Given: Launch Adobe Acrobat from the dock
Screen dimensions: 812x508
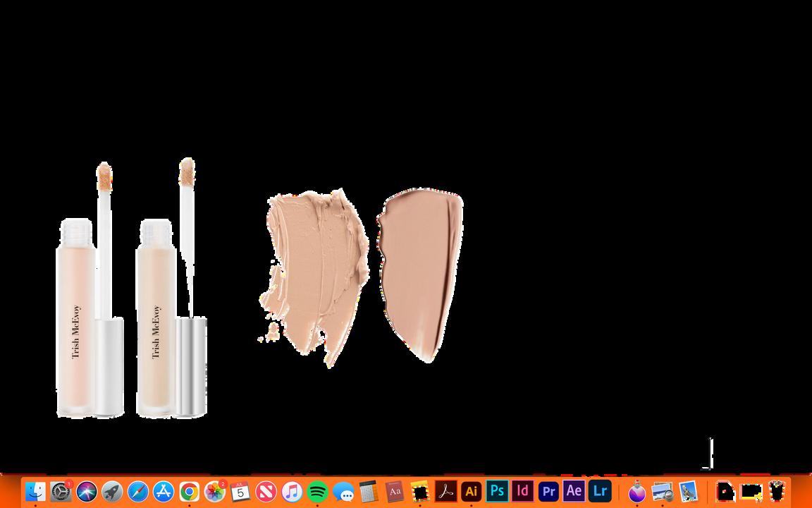Looking at the screenshot, I should coord(446,491).
